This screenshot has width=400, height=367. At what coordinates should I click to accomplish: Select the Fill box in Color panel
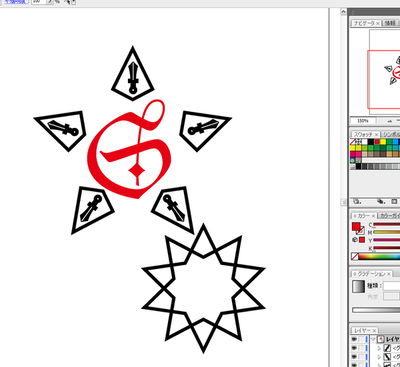pos(356,227)
